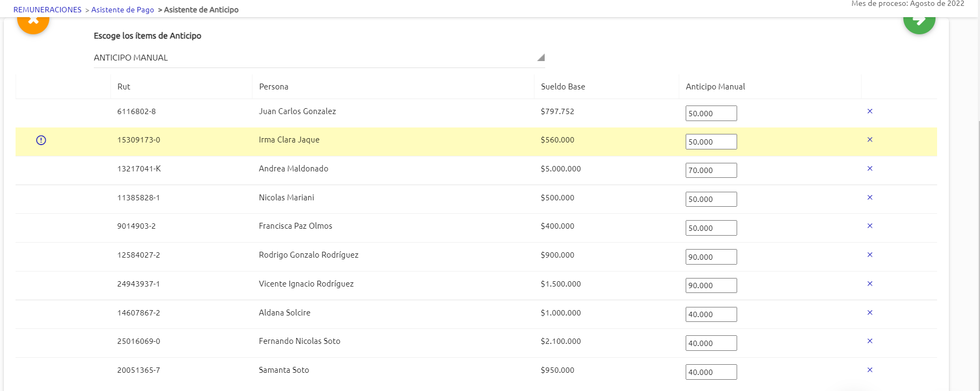Click sueldo base value $5.000.000
The height and width of the screenshot is (391, 980).
[561, 169]
